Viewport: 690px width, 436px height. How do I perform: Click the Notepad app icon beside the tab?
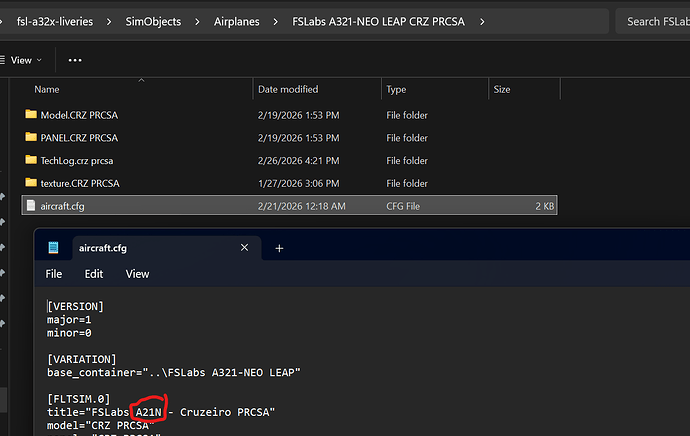click(53, 248)
